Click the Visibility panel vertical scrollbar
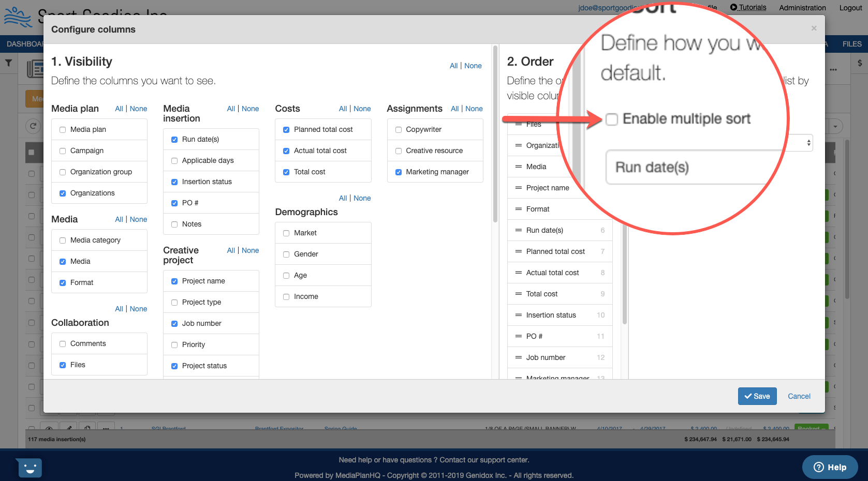This screenshot has height=481, width=868. 495,134
